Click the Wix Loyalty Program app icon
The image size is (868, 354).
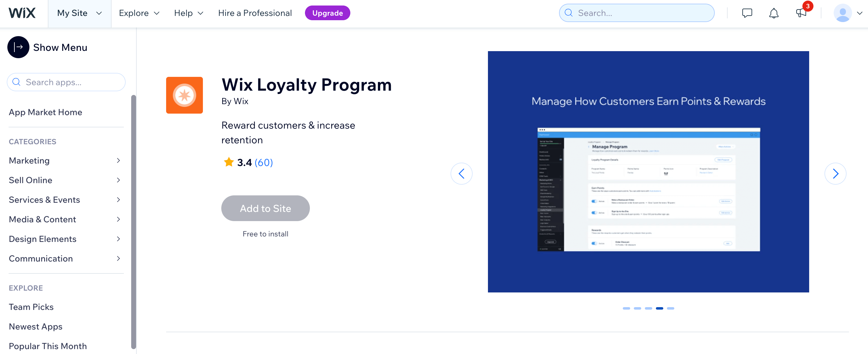click(x=184, y=95)
